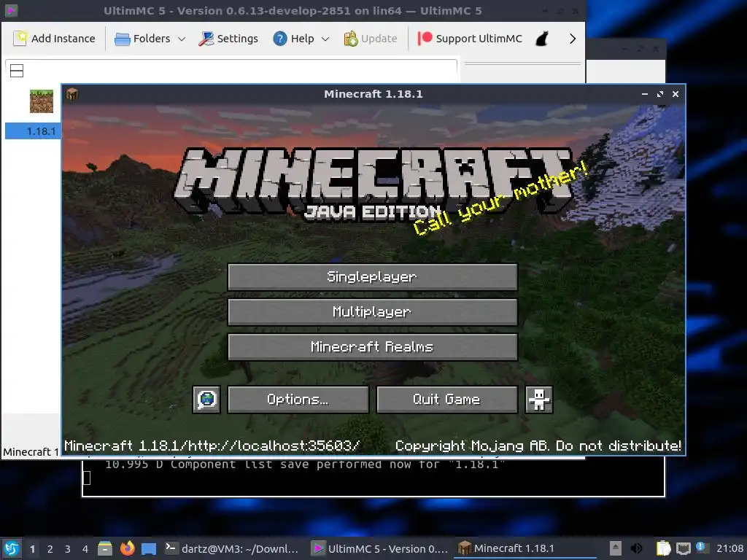The height and width of the screenshot is (560, 747).
Task: Switch to workspace 4
Action: 85,549
